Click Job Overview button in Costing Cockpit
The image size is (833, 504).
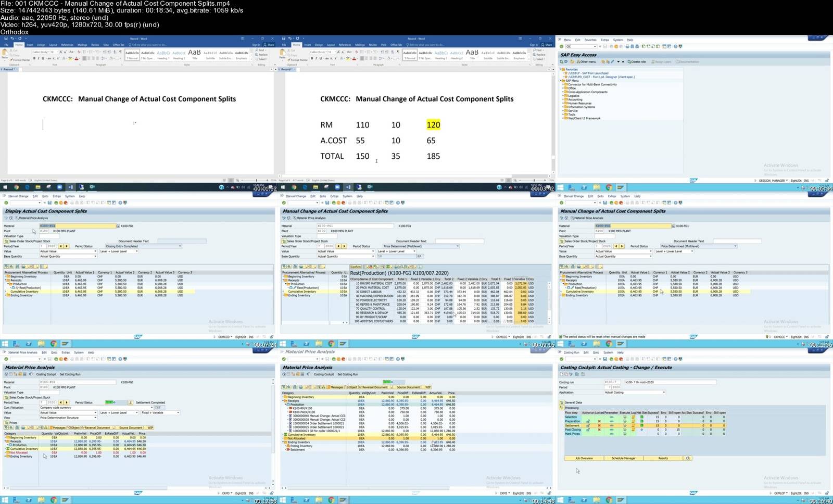(584, 458)
